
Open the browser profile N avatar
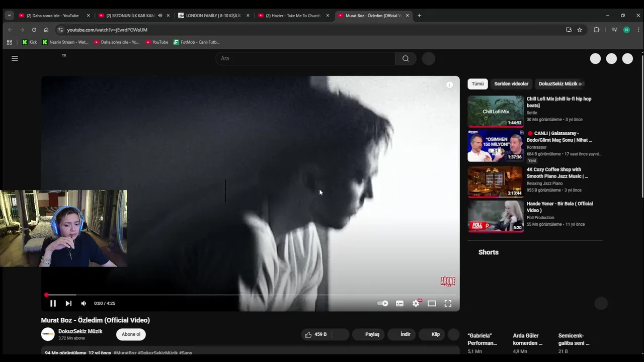[x=626, y=30]
